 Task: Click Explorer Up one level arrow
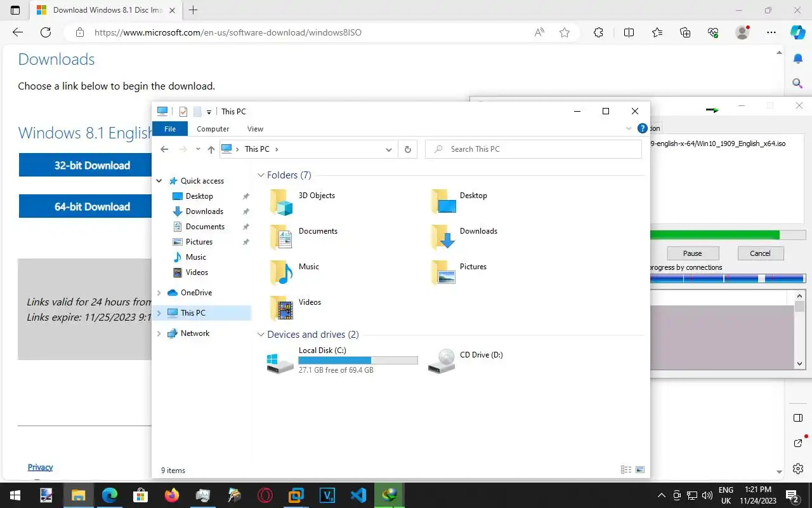(x=211, y=149)
